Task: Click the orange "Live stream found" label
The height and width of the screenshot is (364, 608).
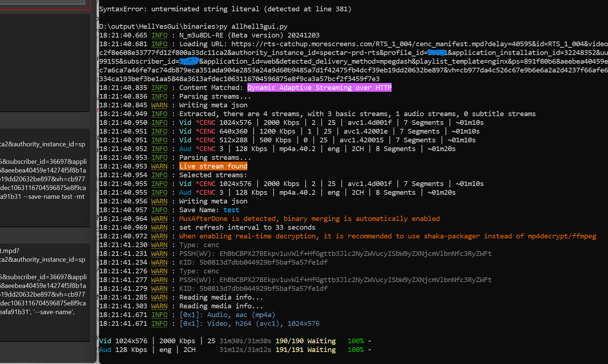Action: pyautogui.click(x=213, y=166)
